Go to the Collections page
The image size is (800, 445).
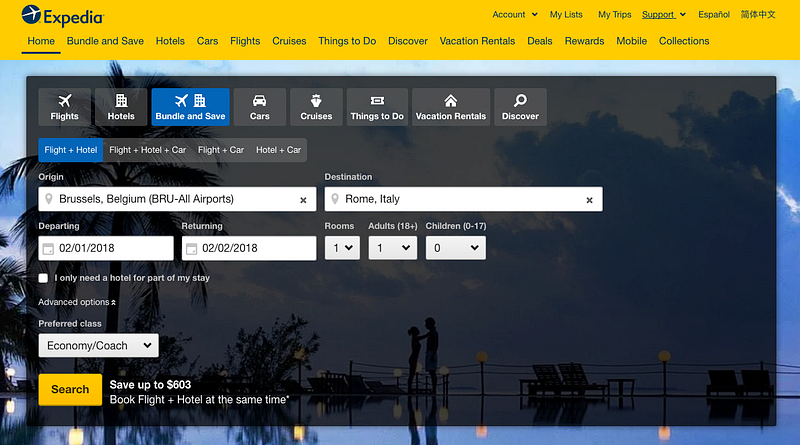(684, 41)
